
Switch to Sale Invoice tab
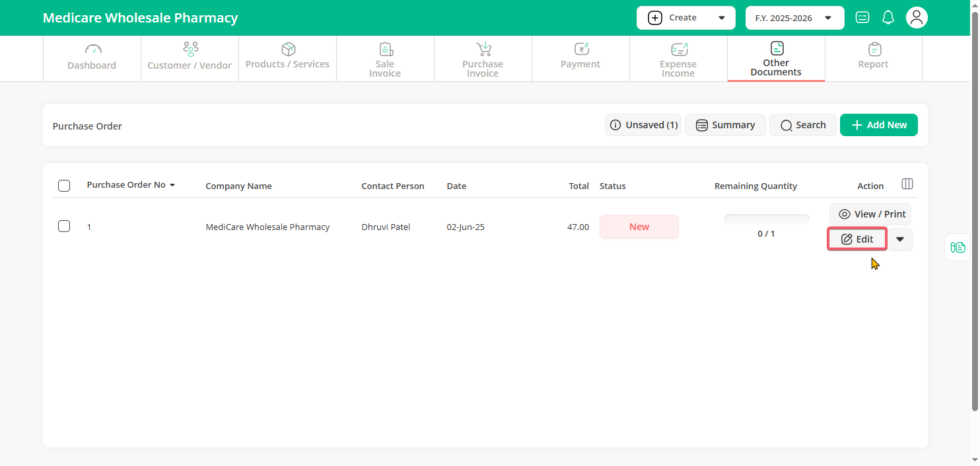(x=385, y=58)
